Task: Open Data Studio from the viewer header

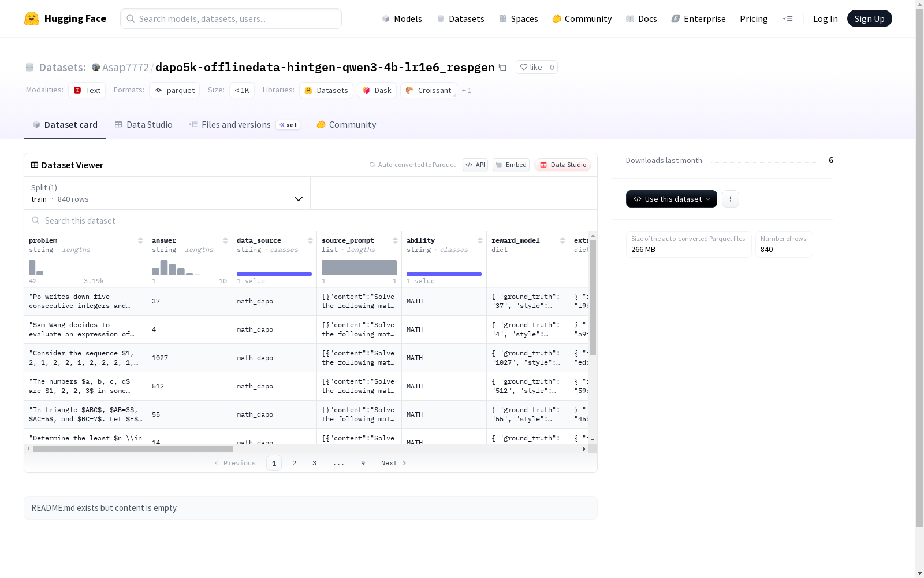Action: (x=563, y=165)
